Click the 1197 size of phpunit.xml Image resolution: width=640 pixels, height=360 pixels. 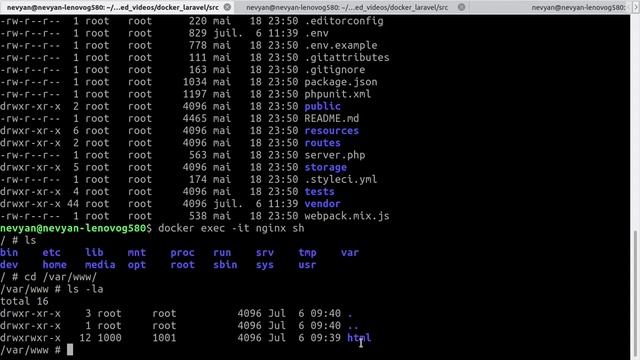[x=194, y=94]
